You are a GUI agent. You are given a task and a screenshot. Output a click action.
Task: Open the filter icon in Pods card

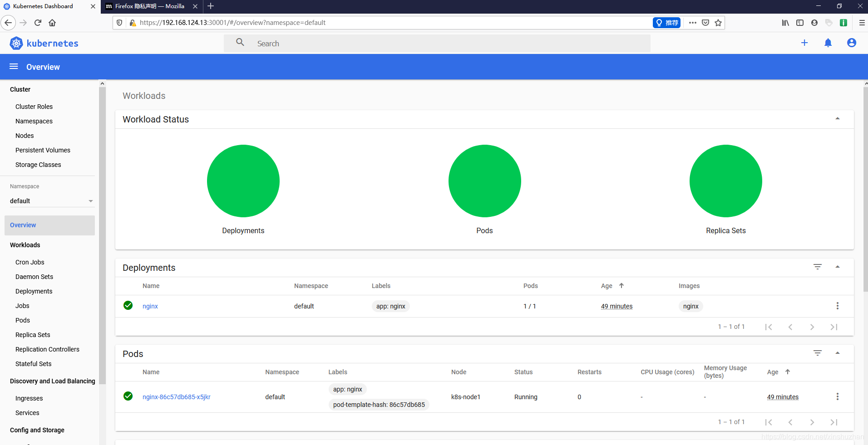click(x=818, y=353)
